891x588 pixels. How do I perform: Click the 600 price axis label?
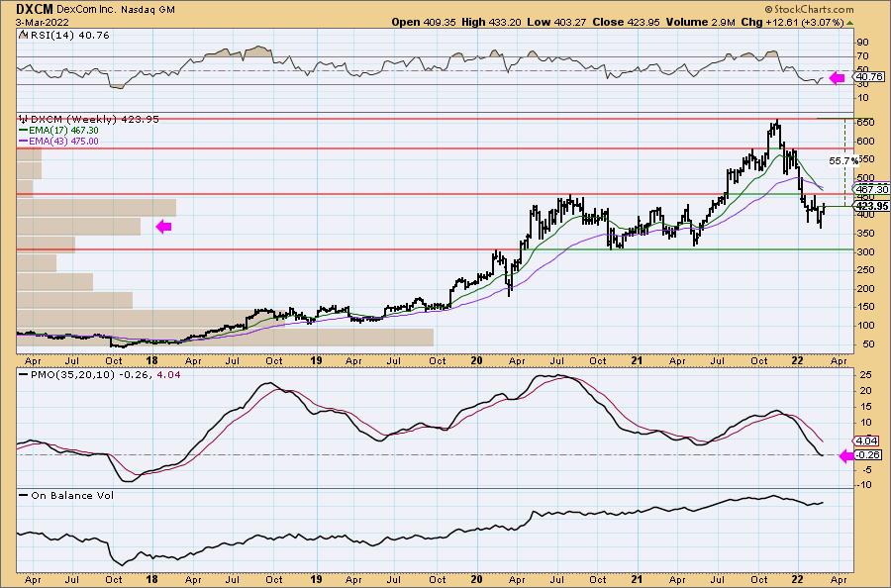click(865, 142)
